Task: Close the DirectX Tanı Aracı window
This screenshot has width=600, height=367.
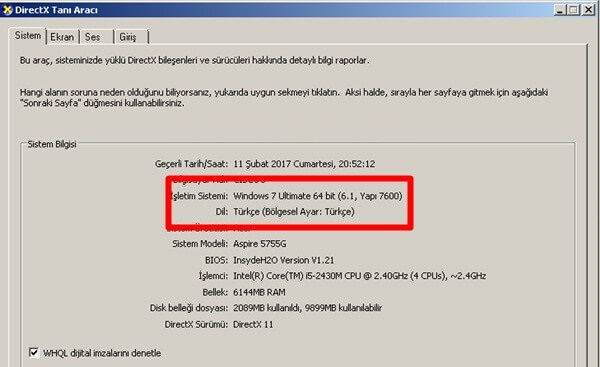Action: [588, 10]
